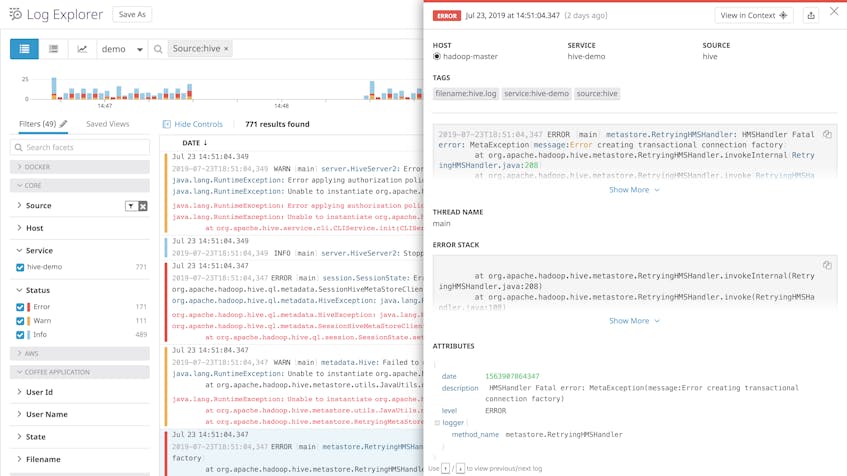
Task: Focus the Search facets input field
Action: 80,147
